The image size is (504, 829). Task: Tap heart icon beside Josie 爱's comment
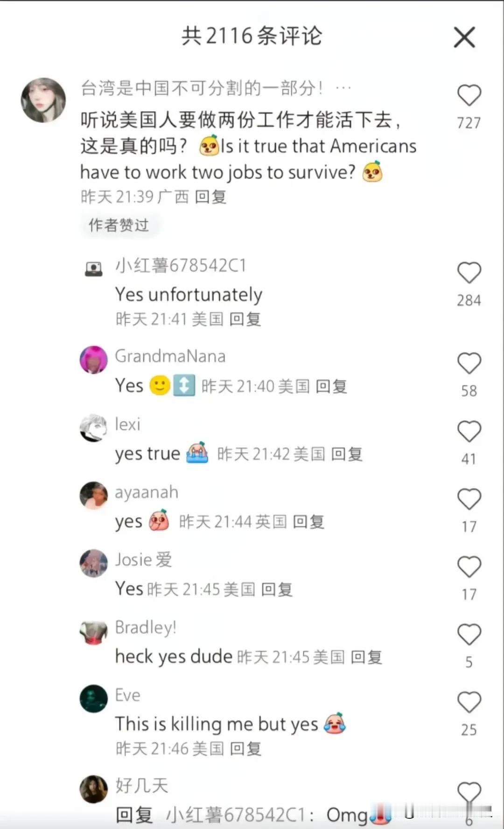pos(469,567)
